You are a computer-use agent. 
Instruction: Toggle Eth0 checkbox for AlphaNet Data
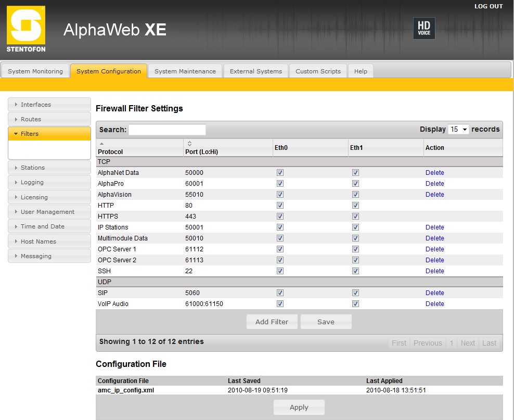280,172
